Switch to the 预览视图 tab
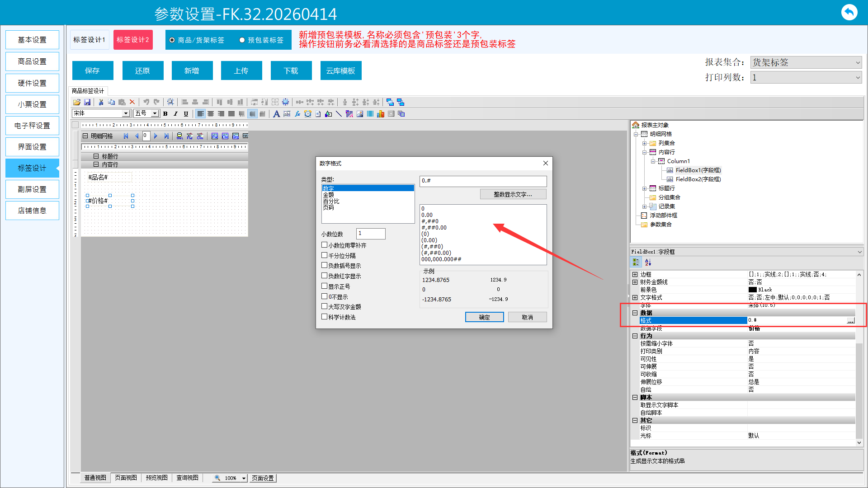868x488 pixels. coord(156,478)
